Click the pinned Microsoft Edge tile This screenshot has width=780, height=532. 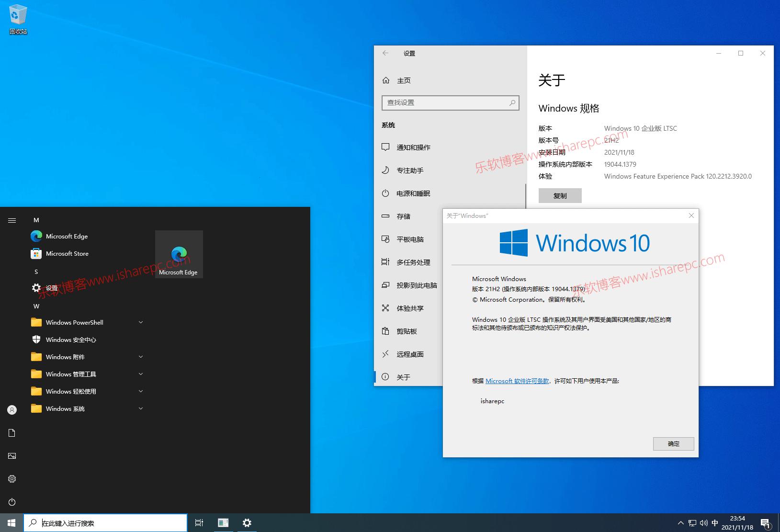point(179,254)
